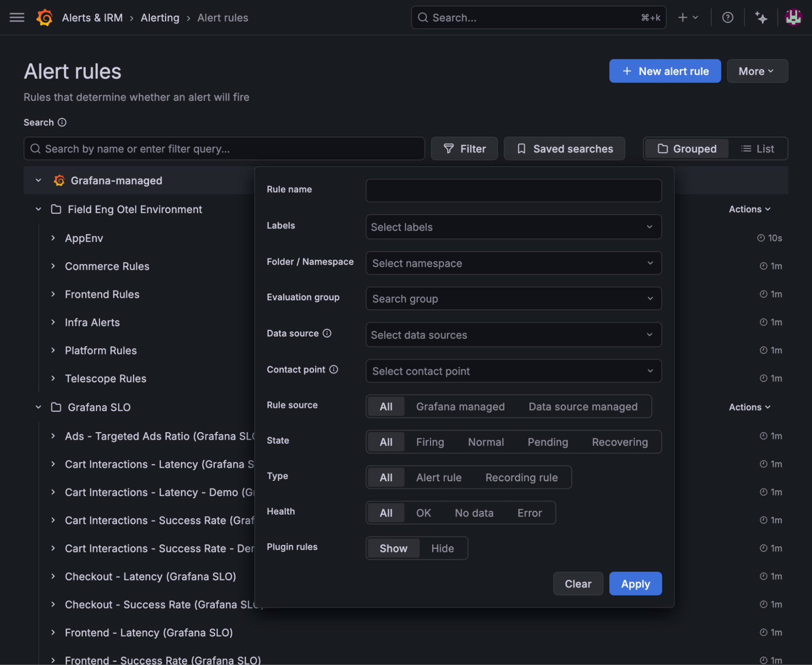Click the Contact point info icon
The width and height of the screenshot is (812, 665).
point(333,369)
